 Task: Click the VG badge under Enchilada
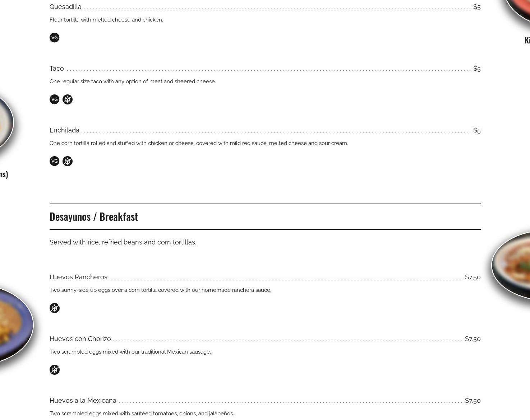(x=54, y=161)
